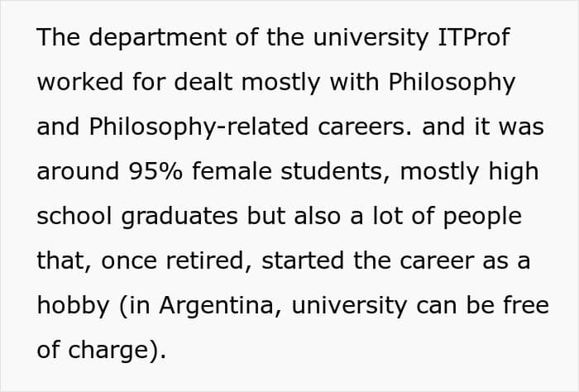This screenshot has width=579, height=392.
Task: Click the word "charge" on the last line
Action: pos(108,351)
